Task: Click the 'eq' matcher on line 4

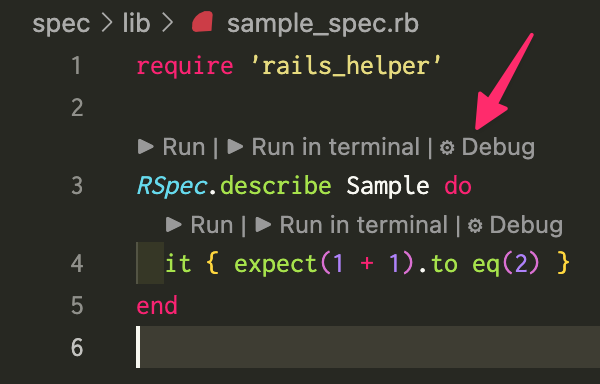Action: (x=486, y=265)
